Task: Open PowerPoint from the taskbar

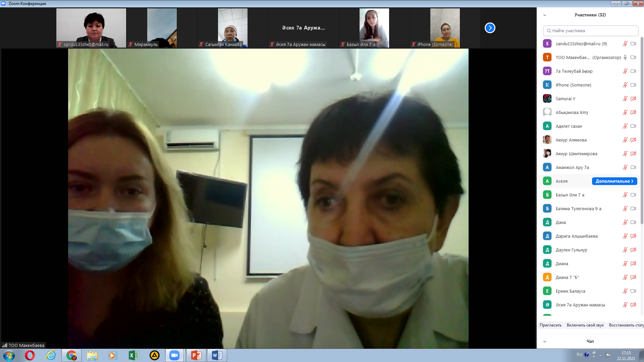Action: (196, 355)
